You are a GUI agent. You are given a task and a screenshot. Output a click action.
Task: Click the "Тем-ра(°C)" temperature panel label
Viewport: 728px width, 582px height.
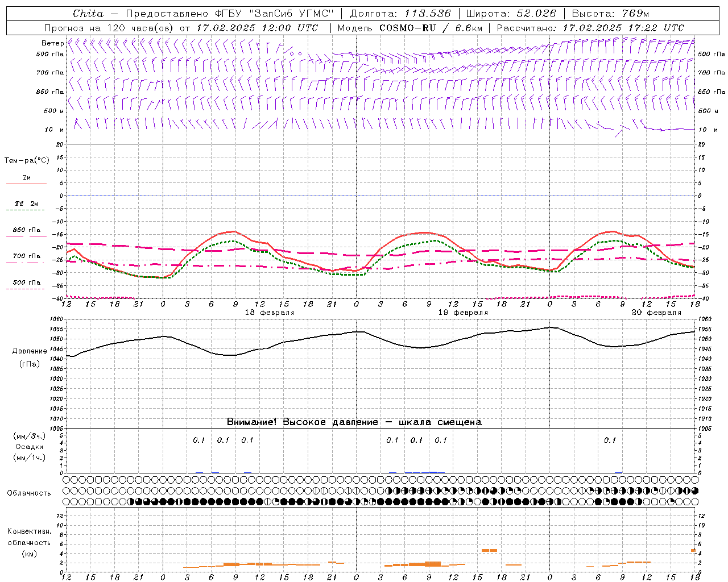27,161
